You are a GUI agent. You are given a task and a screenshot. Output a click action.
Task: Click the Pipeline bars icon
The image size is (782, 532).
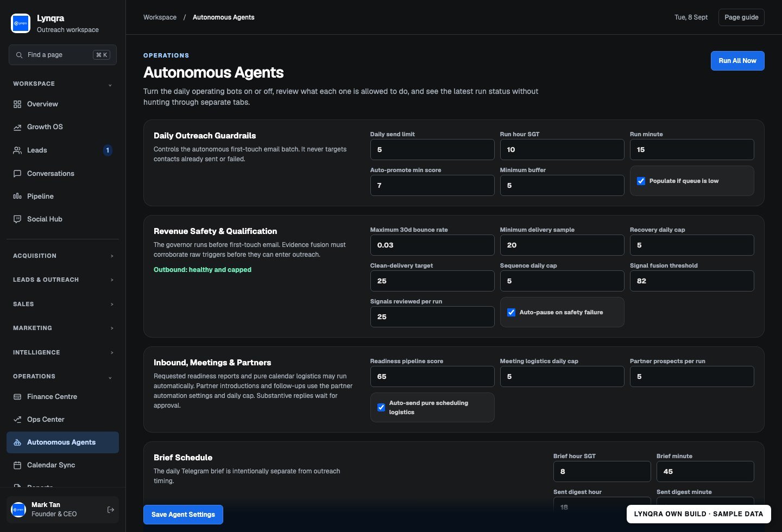pyautogui.click(x=17, y=197)
